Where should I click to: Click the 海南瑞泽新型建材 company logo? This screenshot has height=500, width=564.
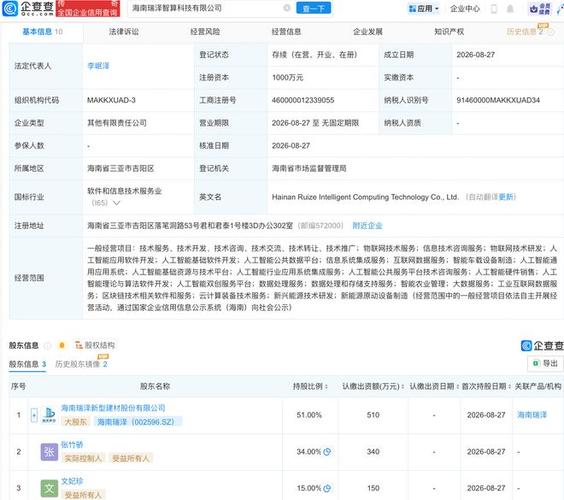49,415
